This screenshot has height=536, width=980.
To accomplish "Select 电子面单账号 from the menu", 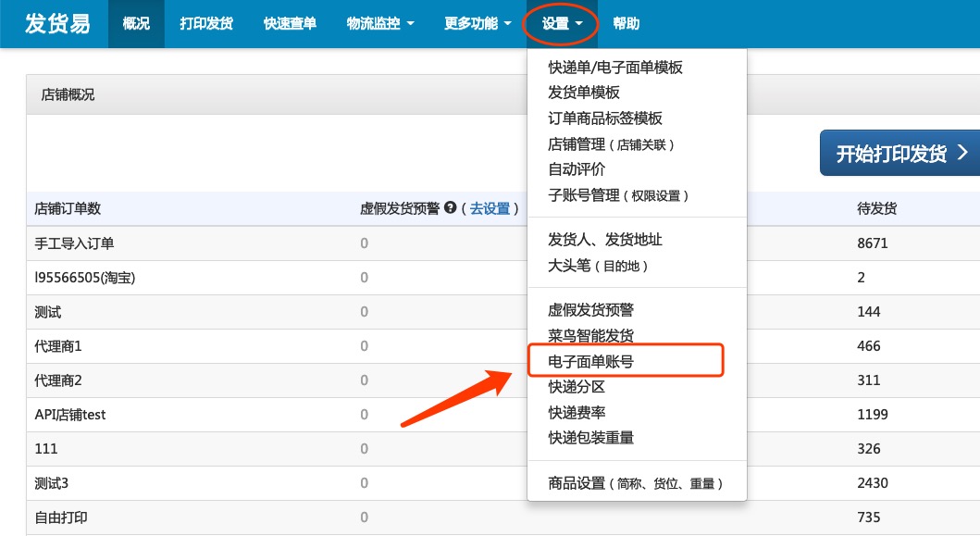I will (591, 362).
